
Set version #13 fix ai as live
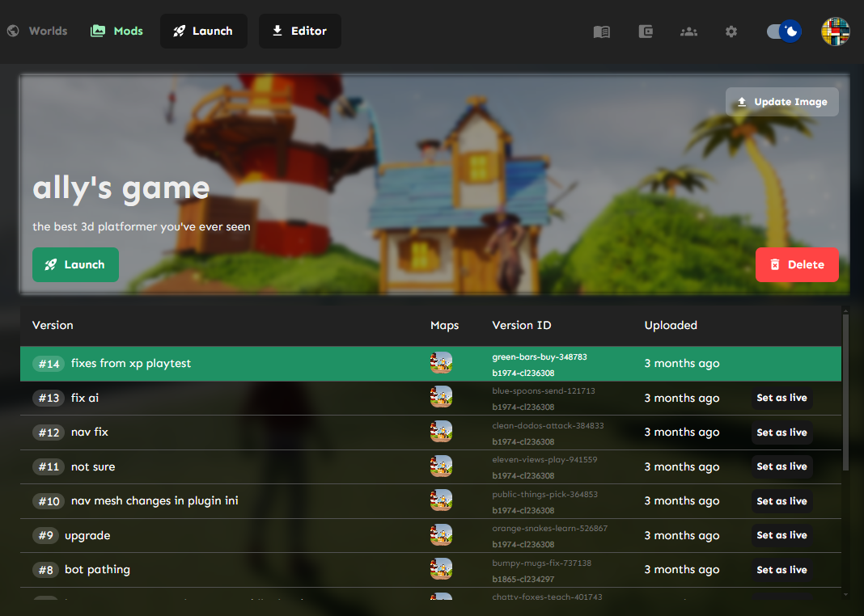[x=781, y=398]
